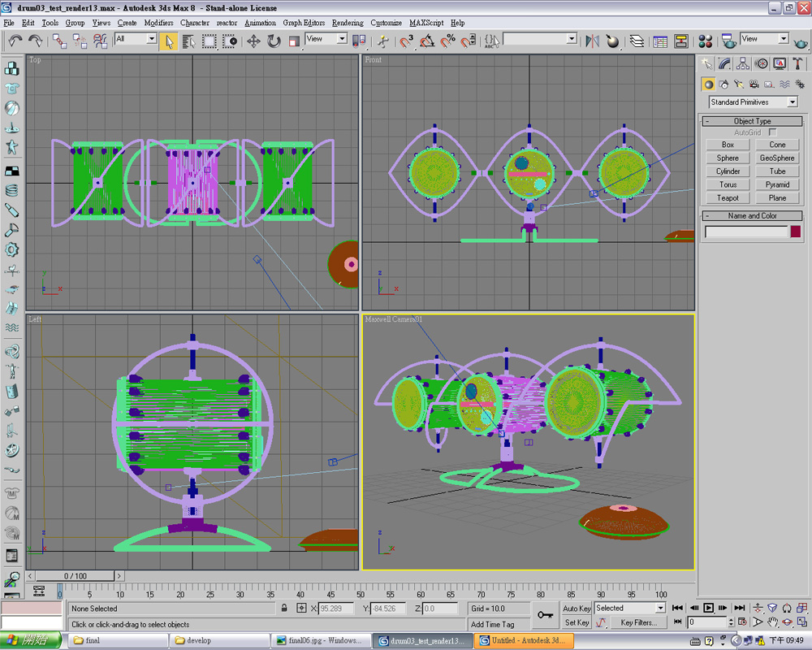Open the Windows Start button
Viewport: 812px width, 650px height.
pos(31,641)
